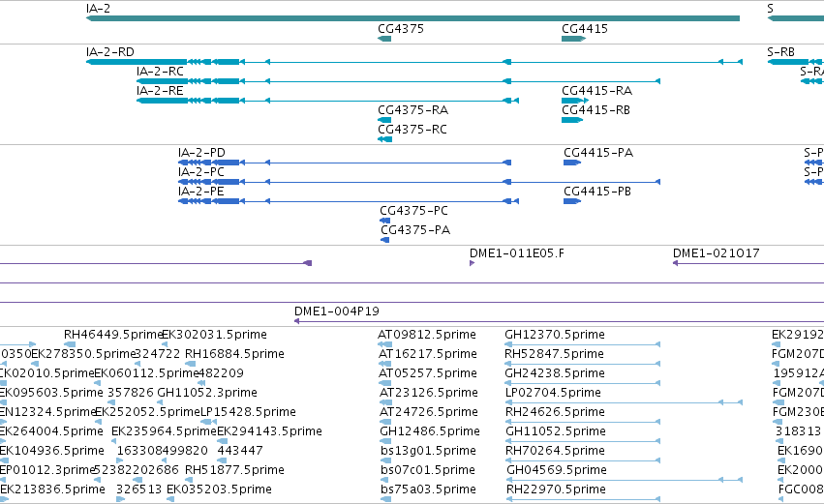The width and height of the screenshot is (824, 504).
Task: Click EST EK035203.5prime
Action: coord(219,489)
